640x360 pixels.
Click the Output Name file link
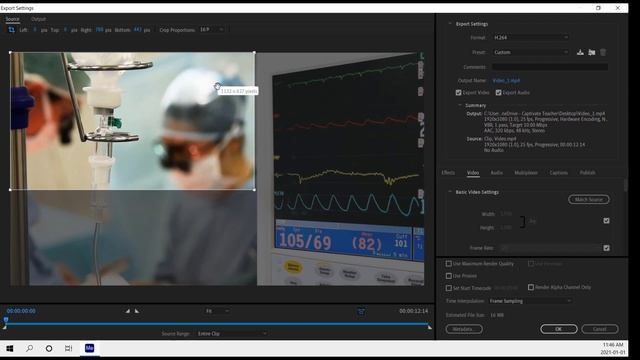(506, 80)
